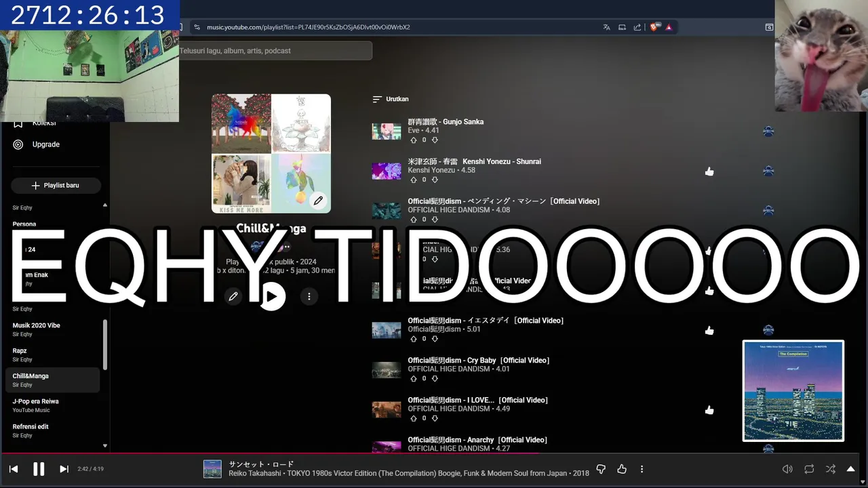The height and width of the screenshot is (488, 868).
Task: Downvote the イエスタデイ song
Action: click(435, 339)
